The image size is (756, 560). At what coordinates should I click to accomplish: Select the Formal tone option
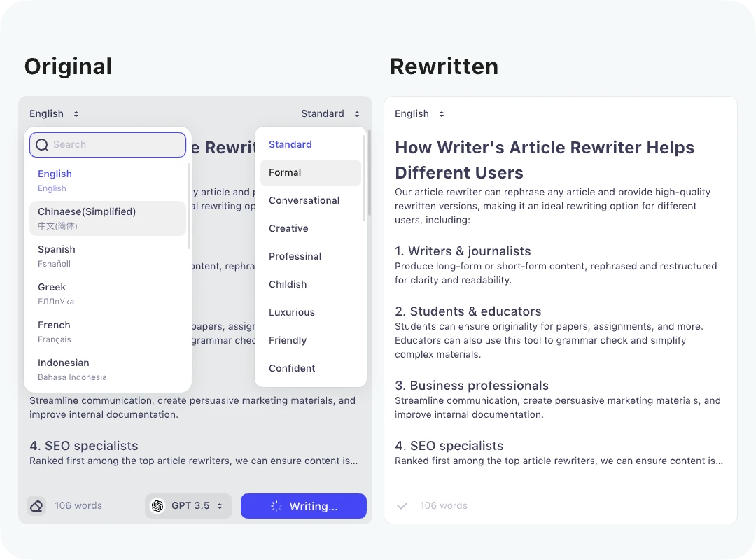point(285,172)
